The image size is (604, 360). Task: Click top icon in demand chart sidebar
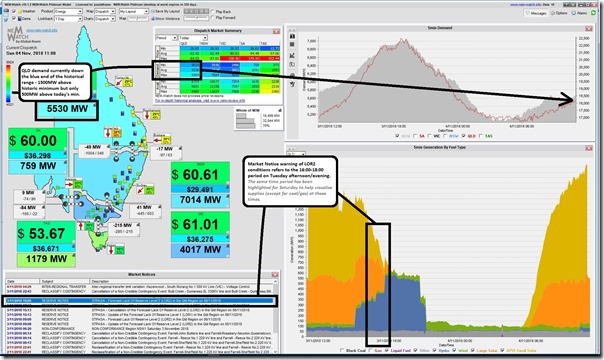292,36
